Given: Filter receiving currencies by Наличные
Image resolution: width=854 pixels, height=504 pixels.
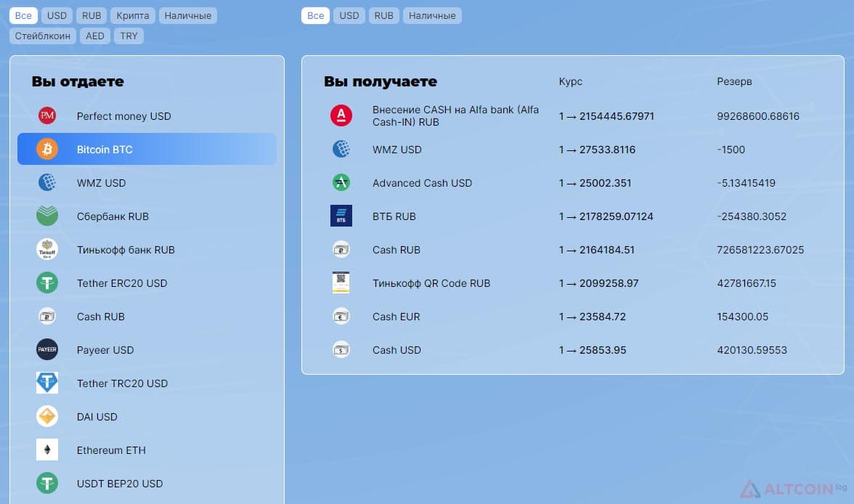Looking at the screenshot, I should point(433,15).
